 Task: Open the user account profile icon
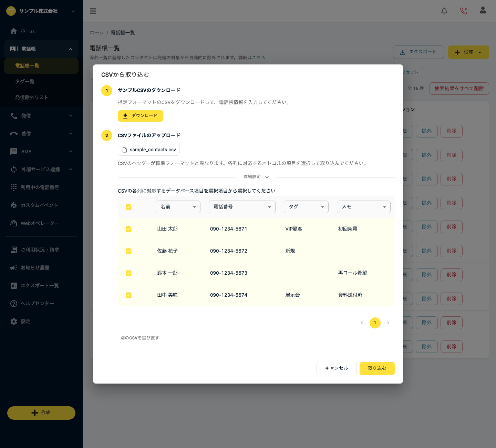click(x=483, y=10)
